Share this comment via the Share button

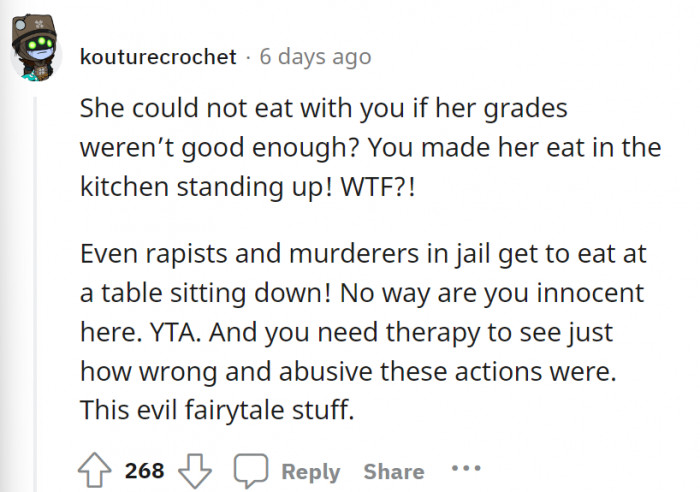[393, 471]
